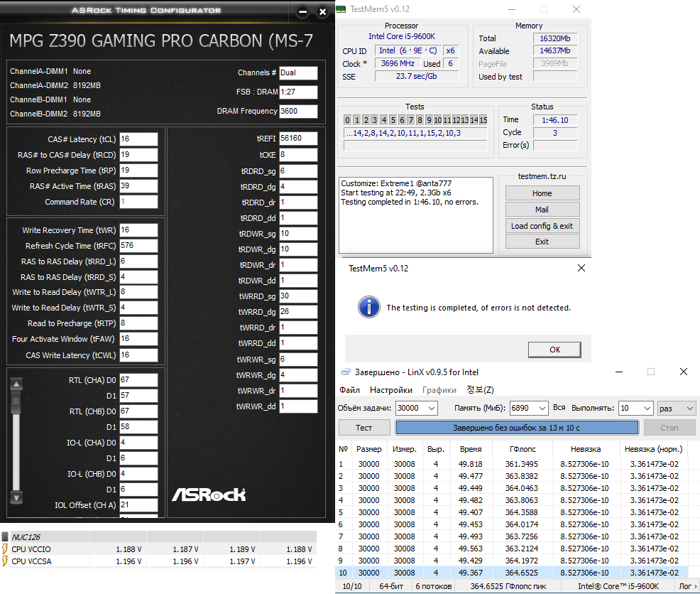Click the ASRock logo
Screen dimensions: 700x594
click(209, 495)
